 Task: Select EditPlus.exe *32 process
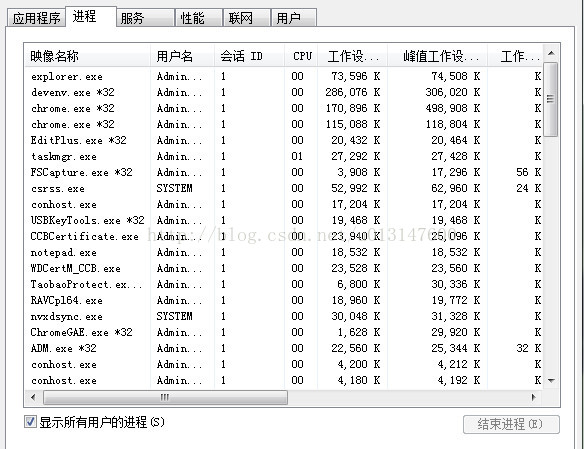[284, 140]
